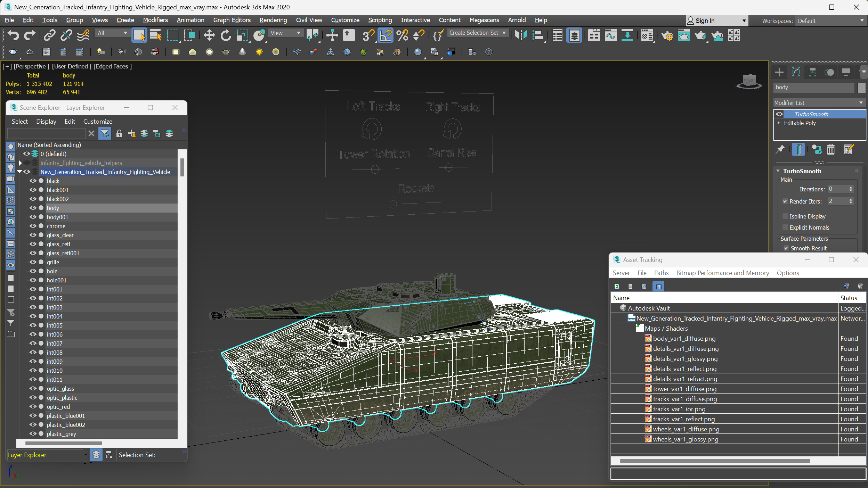The width and height of the screenshot is (868, 488).
Task: Open the Motion command panel tab
Action: click(829, 72)
